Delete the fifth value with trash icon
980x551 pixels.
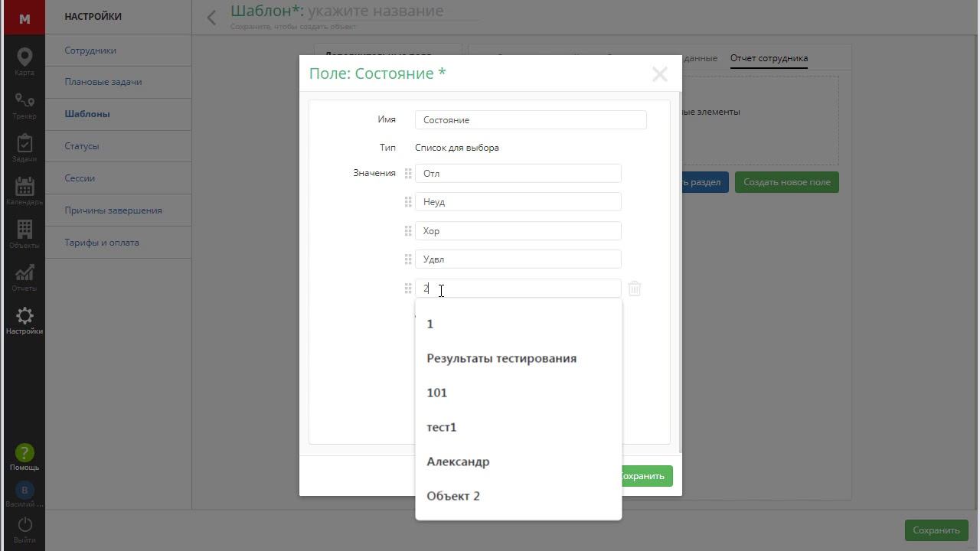click(x=634, y=289)
